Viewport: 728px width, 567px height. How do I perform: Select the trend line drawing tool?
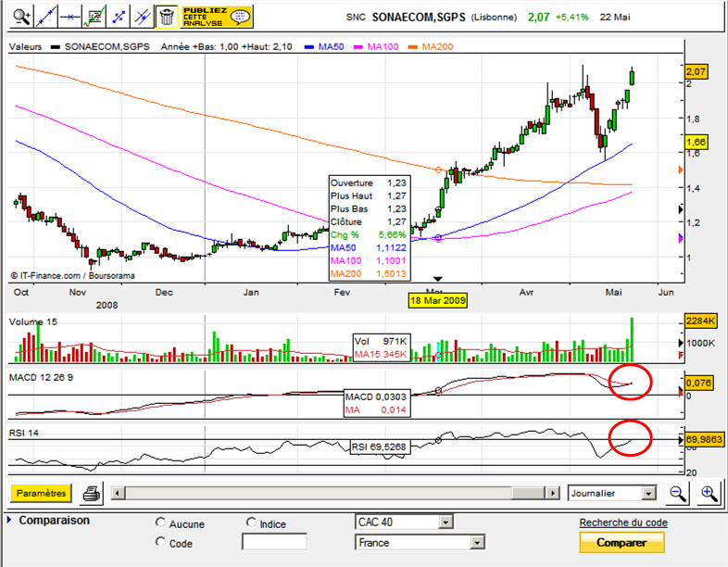[x=46, y=18]
